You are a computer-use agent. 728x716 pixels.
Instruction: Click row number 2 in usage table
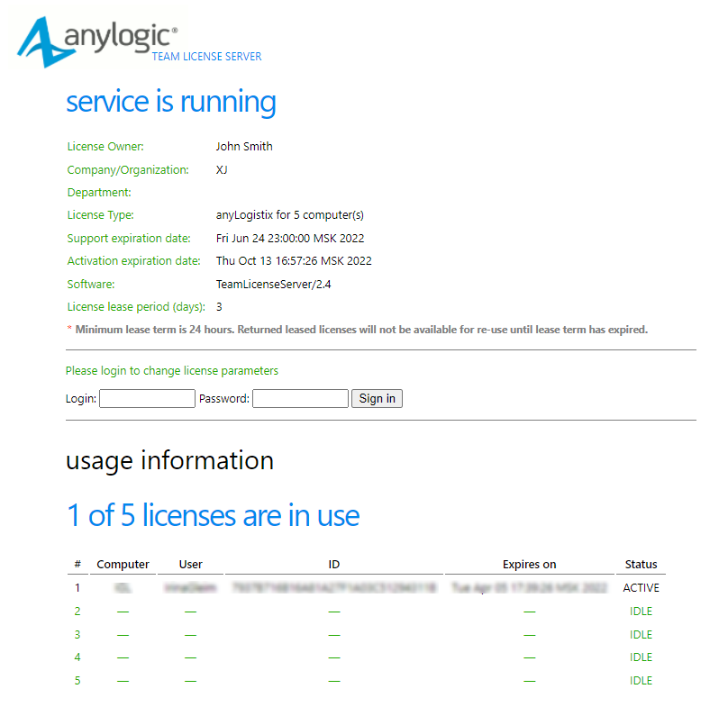point(77,612)
